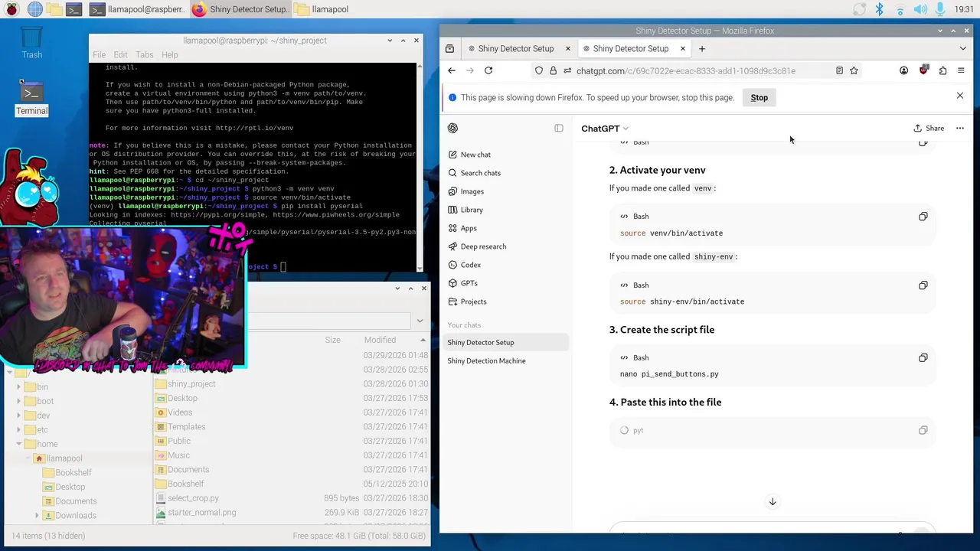Open the Raspberry Pi main menu
The image size is (980, 551).
click(13, 9)
